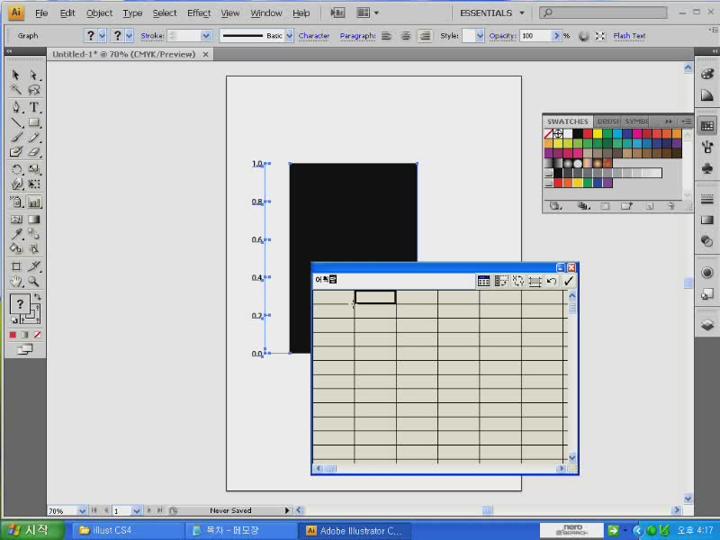Viewport: 720px width, 540px height.
Task: Select the Column Graph tool
Action: [34, 202]
